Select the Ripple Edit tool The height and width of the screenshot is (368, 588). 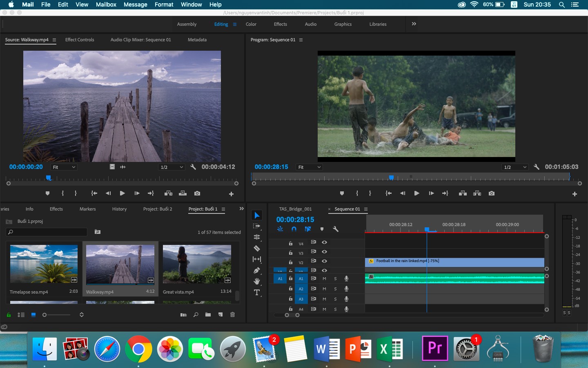tap(257, 237)
